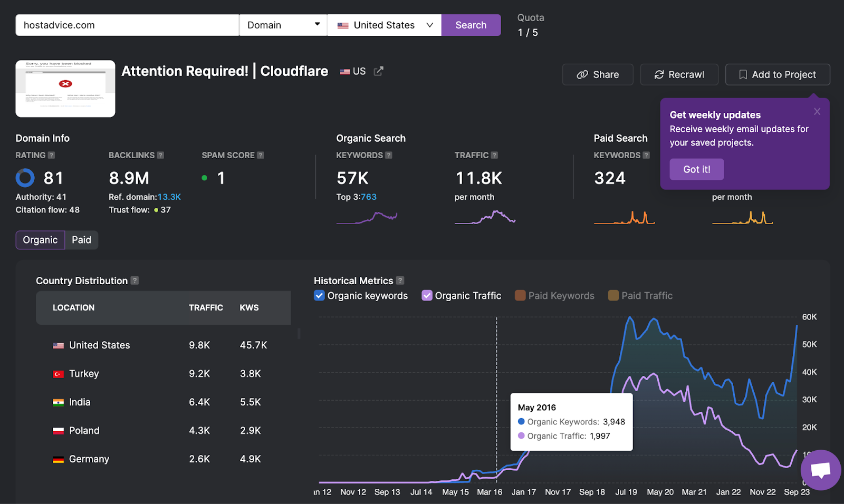Click the US flag icon beside the page title
This screenshot has height=504, width=844.
(345, 71)
